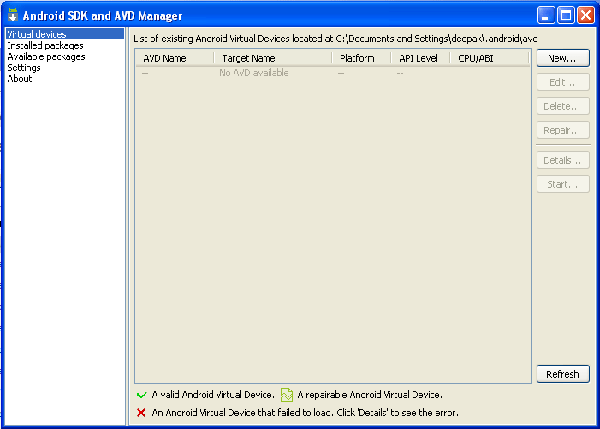Sort by API Level column header

click(420, 58)
